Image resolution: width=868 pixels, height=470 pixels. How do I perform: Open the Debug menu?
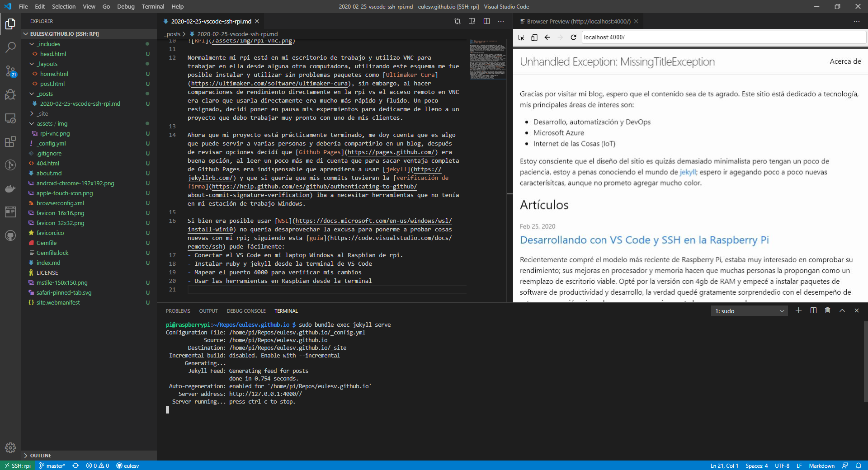click(x=126, y=6)
